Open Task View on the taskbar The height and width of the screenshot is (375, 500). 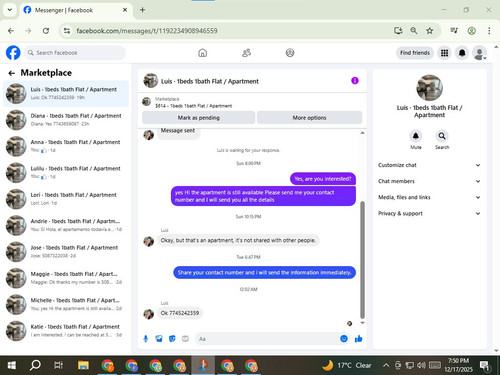58,365
